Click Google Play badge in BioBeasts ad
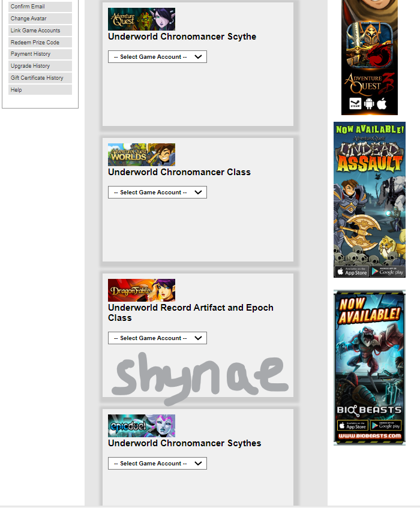This screenshot has height=508, width=420. coord(386,425)
